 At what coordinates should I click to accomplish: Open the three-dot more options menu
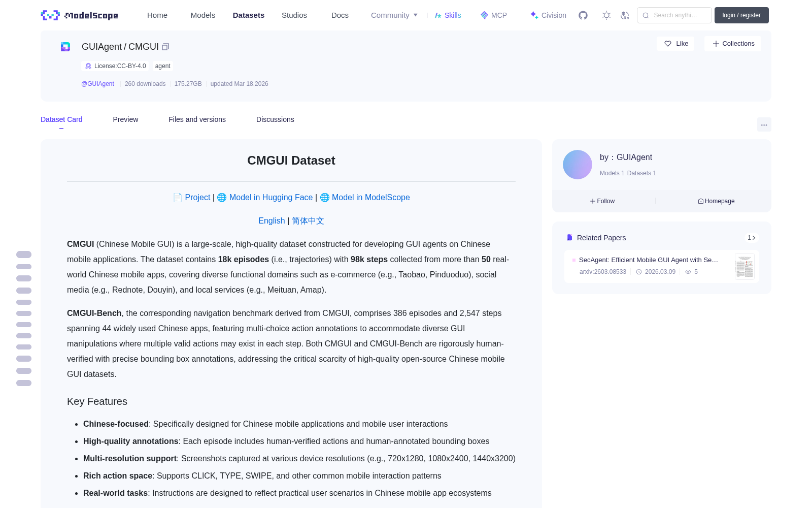click(x=764, y=124)
